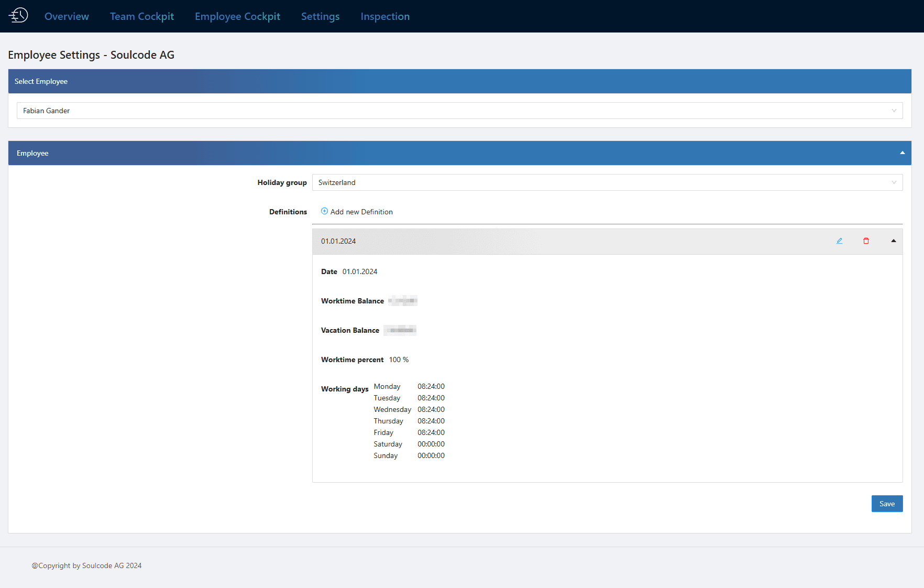This screenshot has height=588, width=924.
Task: Click the Sunday working day label
Action: tap(386, 455)
